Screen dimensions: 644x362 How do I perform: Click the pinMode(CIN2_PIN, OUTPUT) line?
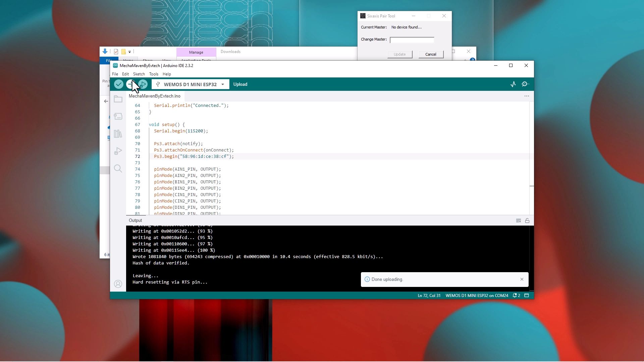187,201
